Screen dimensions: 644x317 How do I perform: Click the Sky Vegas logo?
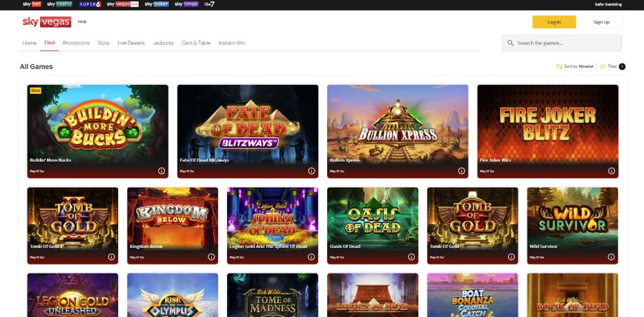pos(47,22)
